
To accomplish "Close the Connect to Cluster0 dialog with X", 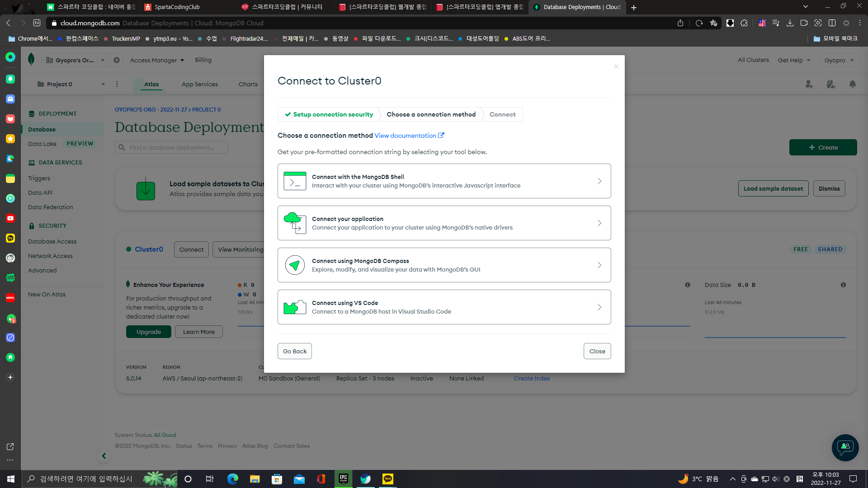I will (616, 66).
